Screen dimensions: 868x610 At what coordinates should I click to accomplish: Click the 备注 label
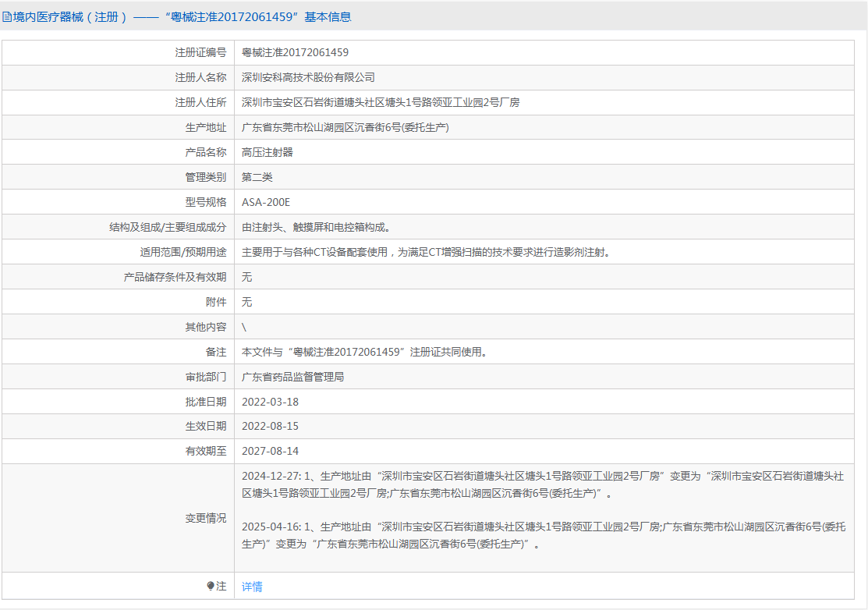click(x=216, y=352)
